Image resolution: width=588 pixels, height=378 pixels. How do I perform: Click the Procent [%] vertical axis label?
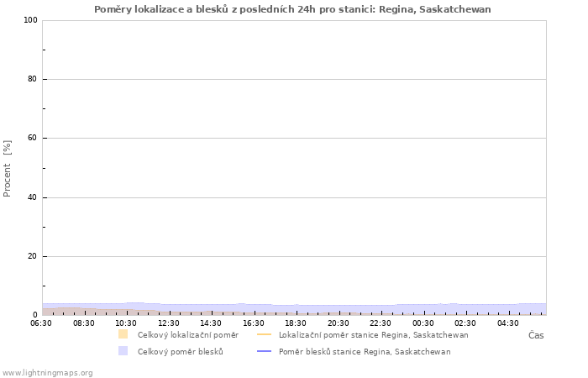(8, 168)
